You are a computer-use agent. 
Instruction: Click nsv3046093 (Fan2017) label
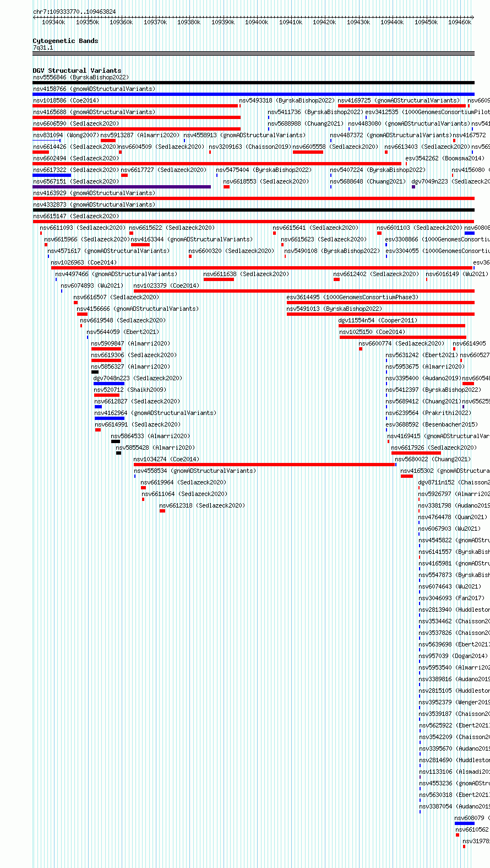(451, 598)
